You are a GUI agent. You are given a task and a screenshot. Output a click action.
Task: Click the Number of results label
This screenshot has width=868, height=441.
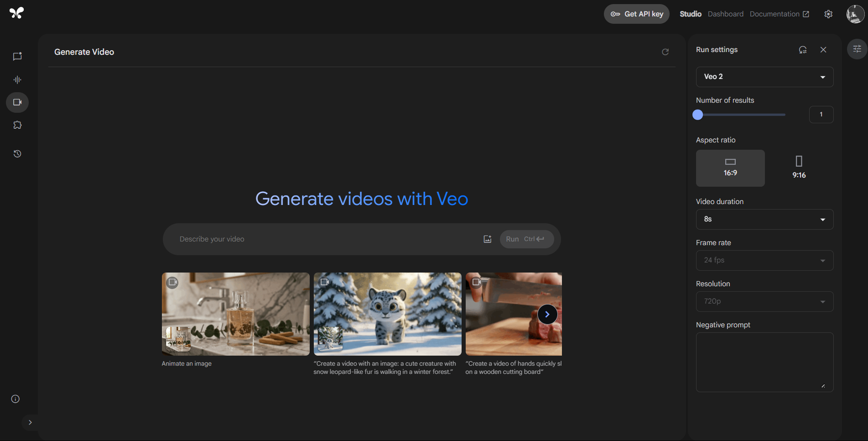tap(725, 100)
